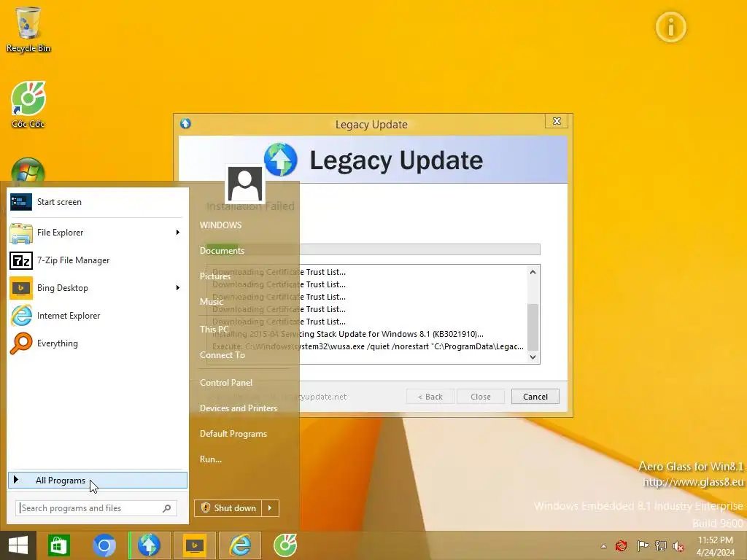Viewport: 747px width, 560px height.
Task: Click the Legacy Update globe logo
Action: coord(281,160)
